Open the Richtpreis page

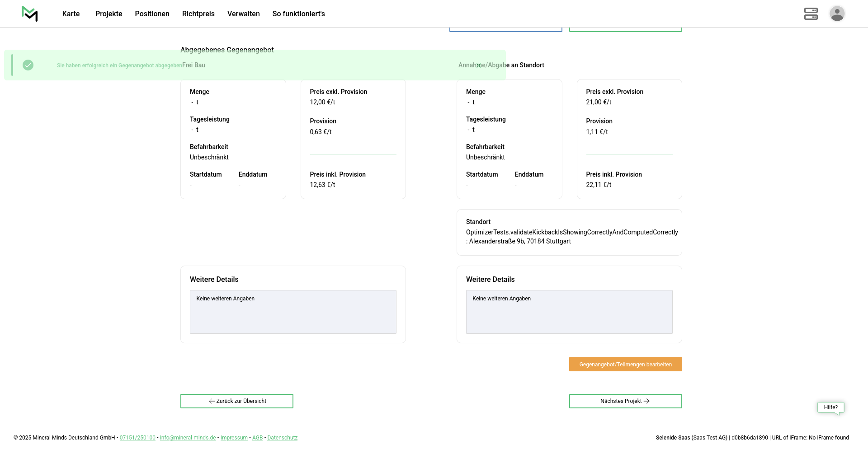pos(198,14)
